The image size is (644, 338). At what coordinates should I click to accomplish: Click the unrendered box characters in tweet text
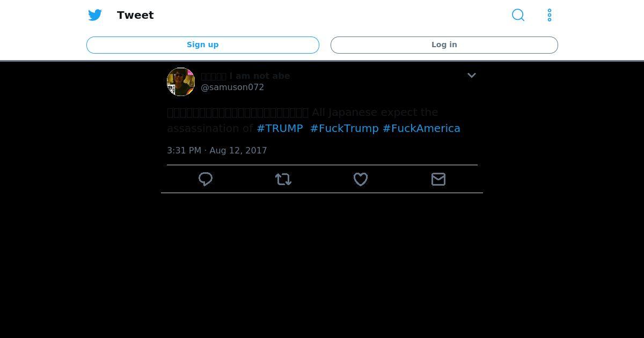tap(238, 112)
